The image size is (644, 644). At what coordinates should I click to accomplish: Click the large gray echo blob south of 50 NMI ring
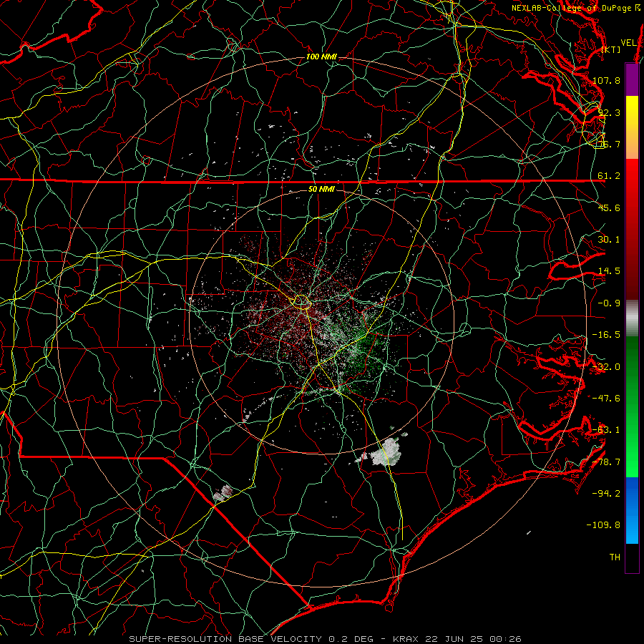coord(385,453)
